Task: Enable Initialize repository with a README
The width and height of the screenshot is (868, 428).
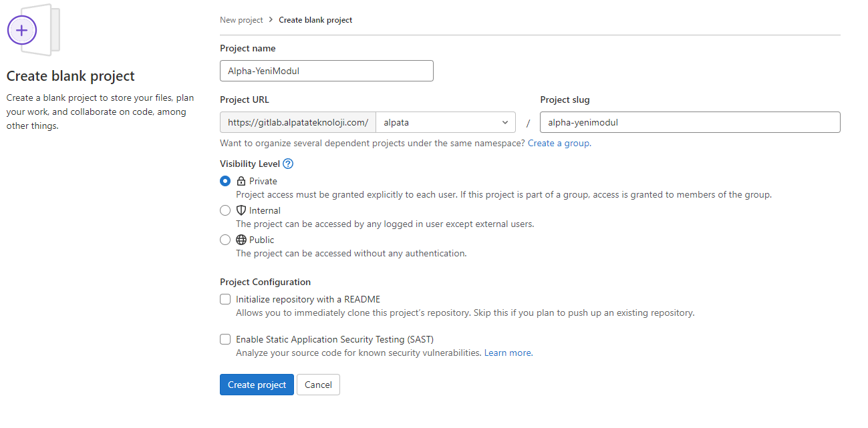Action: click(225, 299)
